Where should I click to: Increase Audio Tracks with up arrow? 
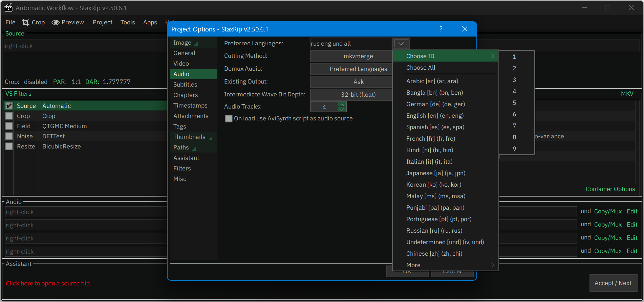point(342,104)
